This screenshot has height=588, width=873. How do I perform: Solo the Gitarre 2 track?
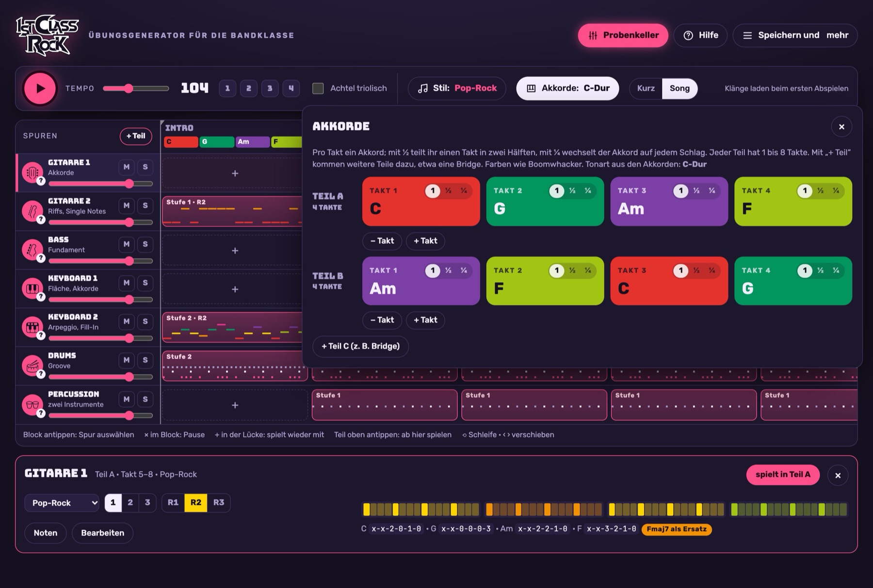click(145, 206)
